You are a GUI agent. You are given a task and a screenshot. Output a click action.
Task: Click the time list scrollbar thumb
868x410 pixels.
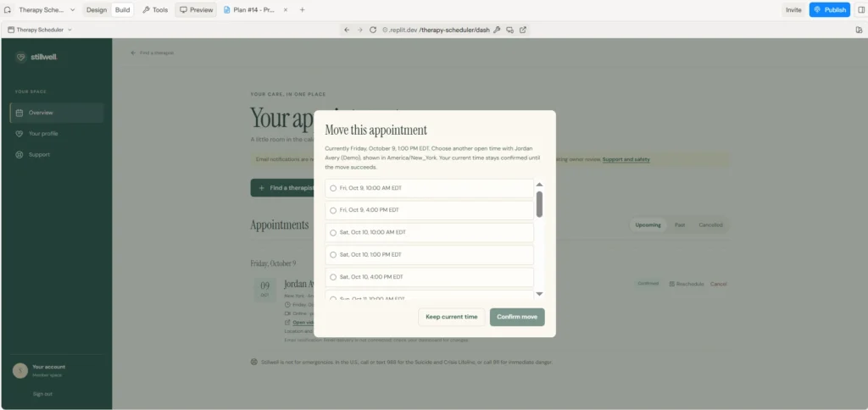click(539, 204)
